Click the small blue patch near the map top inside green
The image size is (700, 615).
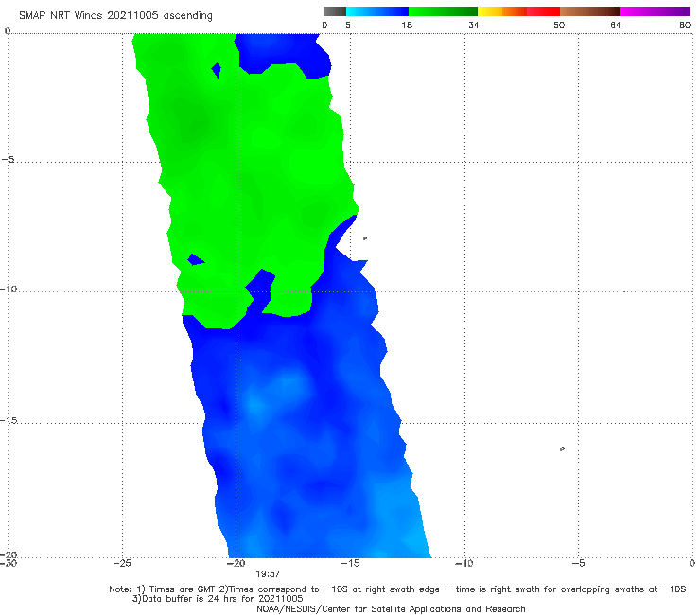[x=217, y=70]
